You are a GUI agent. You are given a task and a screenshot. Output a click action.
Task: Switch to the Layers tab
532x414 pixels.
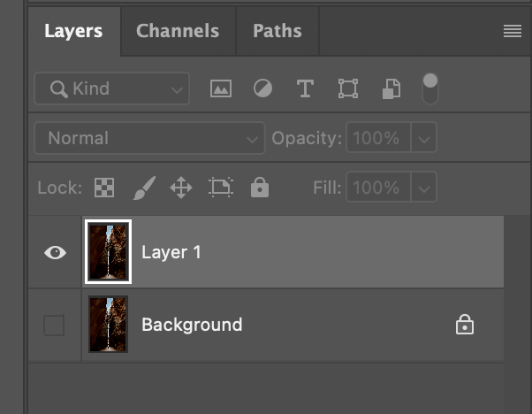point(73,31)
